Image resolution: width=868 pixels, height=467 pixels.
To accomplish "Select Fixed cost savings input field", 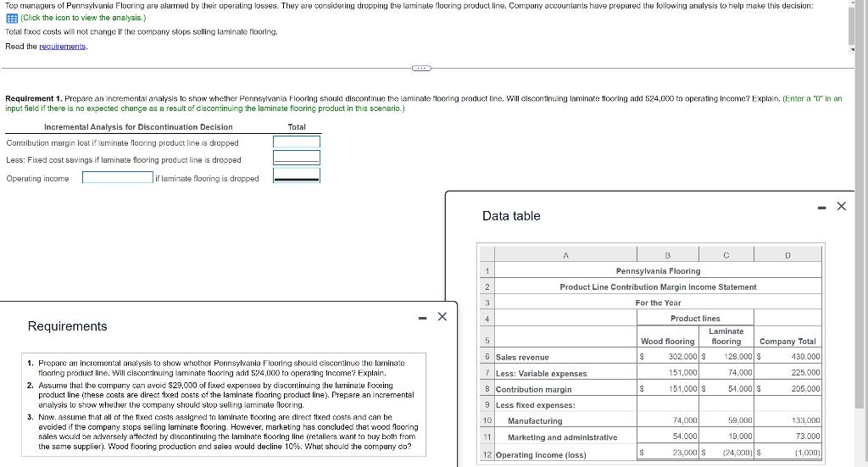I will [x=297, y=158].
